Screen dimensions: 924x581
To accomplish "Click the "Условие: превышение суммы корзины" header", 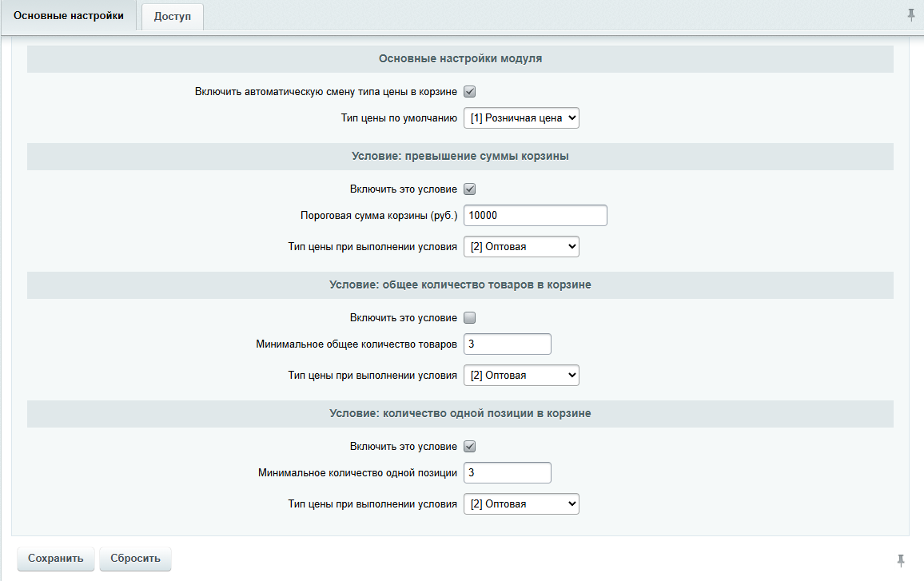I will tap(460, 157).
